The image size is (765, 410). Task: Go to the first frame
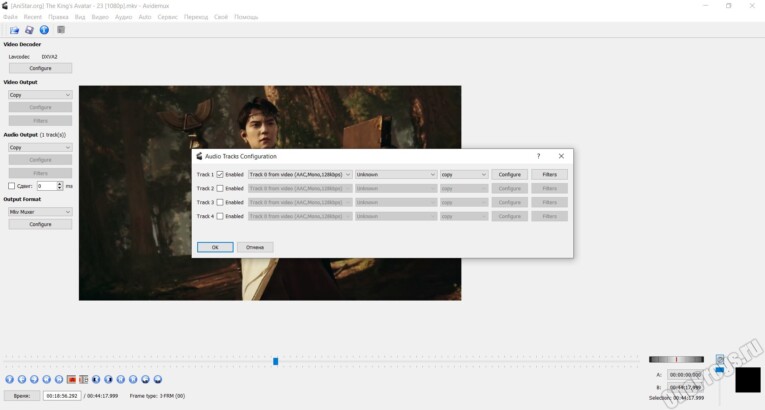121,379
